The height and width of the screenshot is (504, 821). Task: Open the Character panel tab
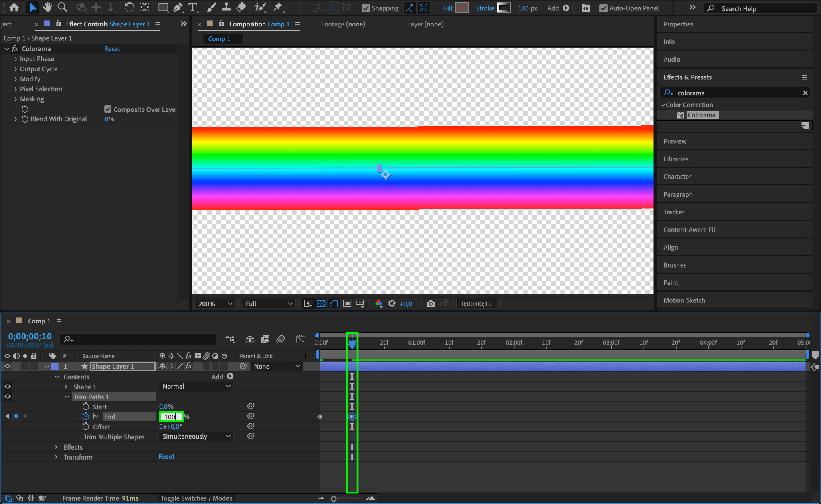pos(677,177)
